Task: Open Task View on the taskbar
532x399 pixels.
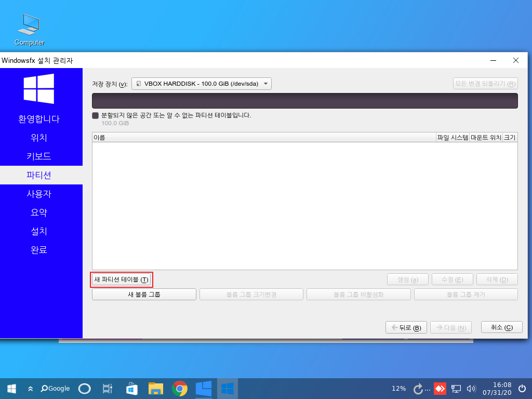Action: click(107, 389)
